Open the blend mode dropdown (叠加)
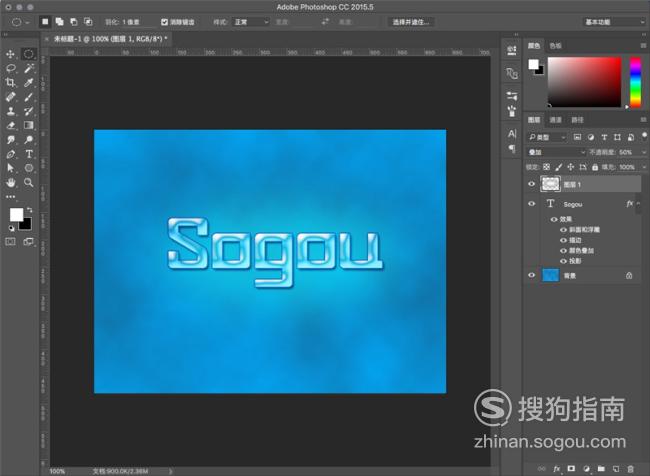The width and height of the screenshot is (650, 476). pyautogui.click(x=556, y=152)
